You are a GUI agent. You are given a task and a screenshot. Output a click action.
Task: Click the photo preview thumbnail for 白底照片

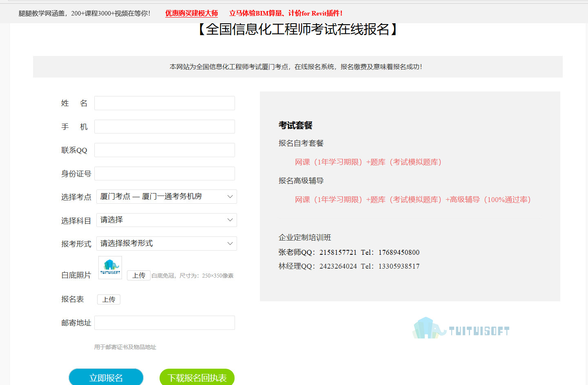(x=110, y=267)
